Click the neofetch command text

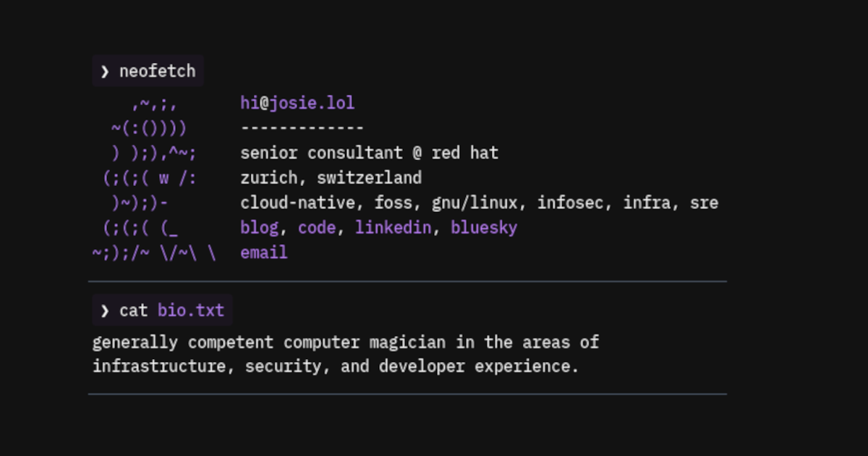click(x=157, y=71)
